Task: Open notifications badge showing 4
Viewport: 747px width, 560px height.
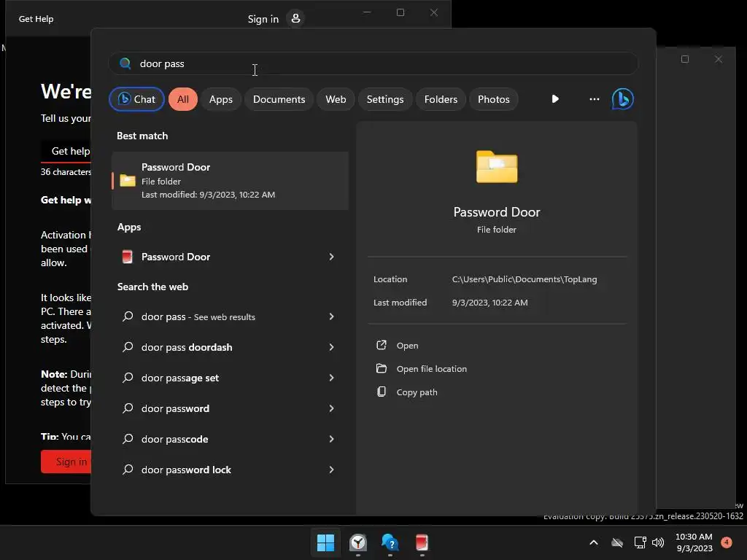Action: pos(727,542)
